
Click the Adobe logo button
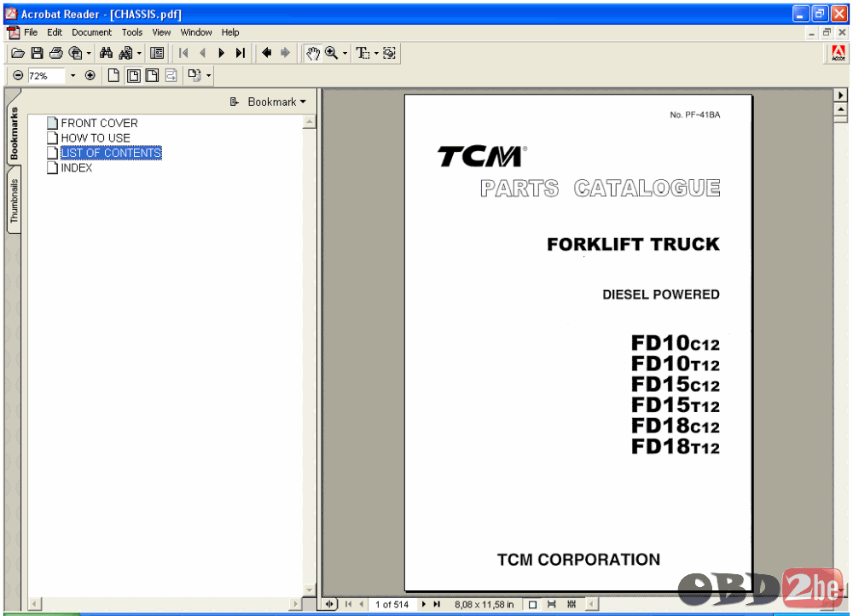coord(838,53)
